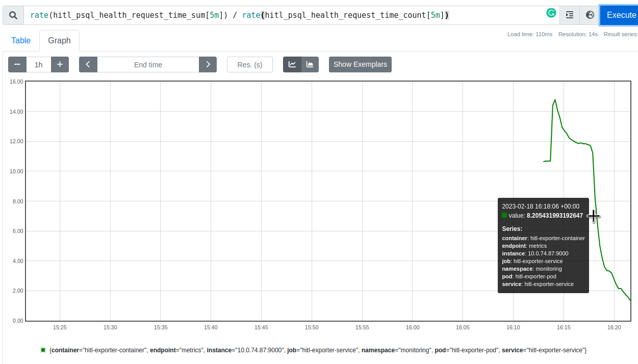Decrease the time range with minus button
The image size is (638, 364).
[17, 64]
